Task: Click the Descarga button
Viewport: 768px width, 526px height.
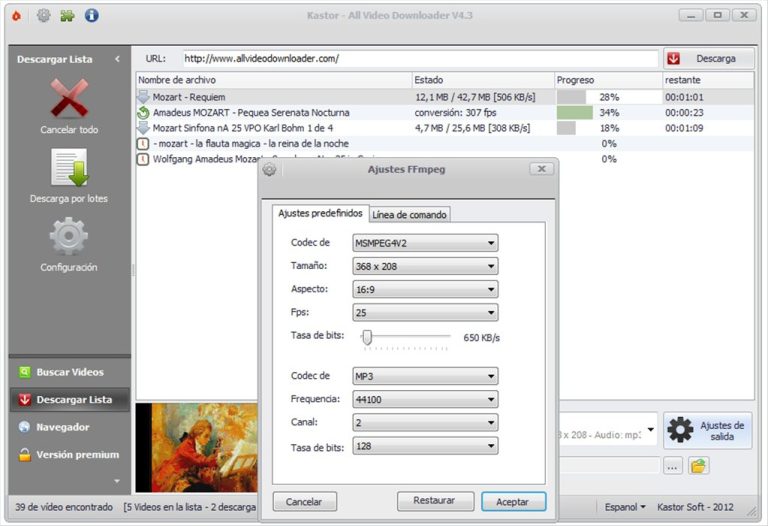Action: click(708, 59)
